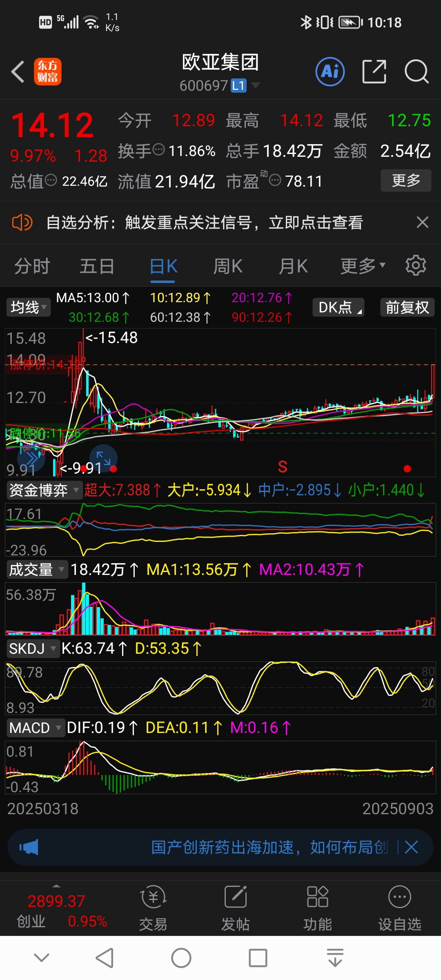The width and height of the screenshot is (441, 980).
Task: Tap Android back triangle button
Action: coord(105,958)
